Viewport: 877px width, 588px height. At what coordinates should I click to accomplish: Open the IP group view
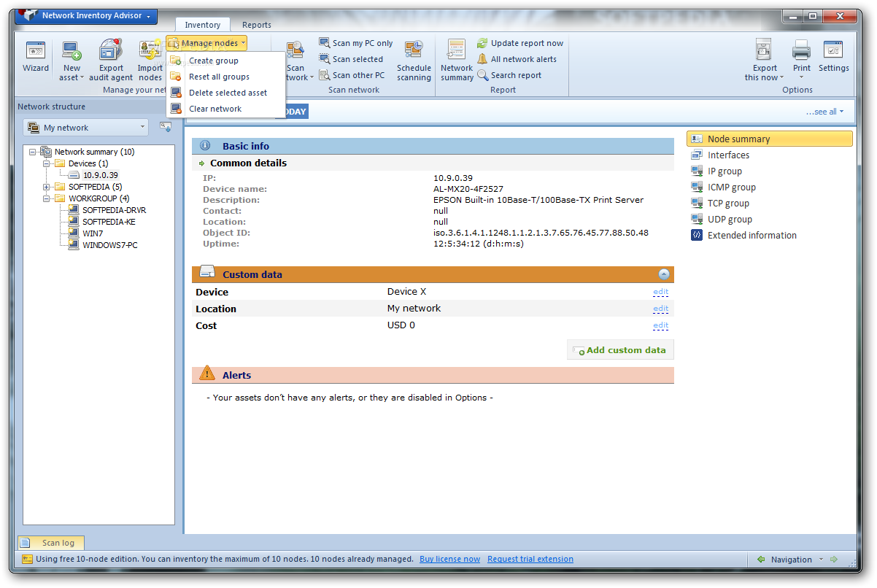click(x=725, y=171)
